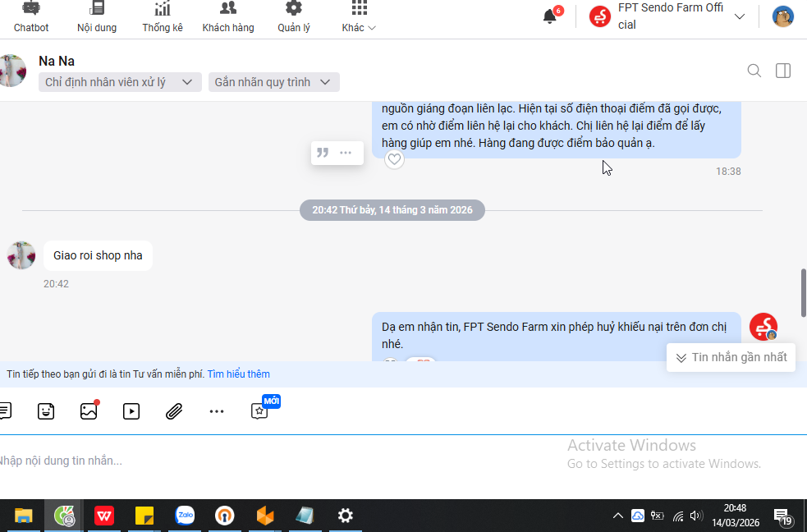Expand Chỉ định nhân viên xử lý dropdown
The image size is (807, 532).
point(120,82)
